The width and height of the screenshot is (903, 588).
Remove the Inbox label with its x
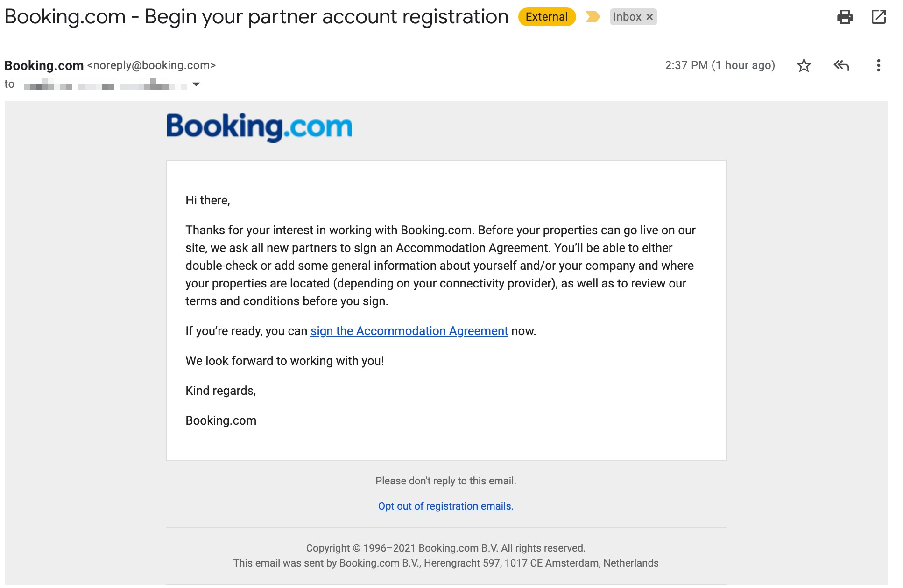click(649, 17)
